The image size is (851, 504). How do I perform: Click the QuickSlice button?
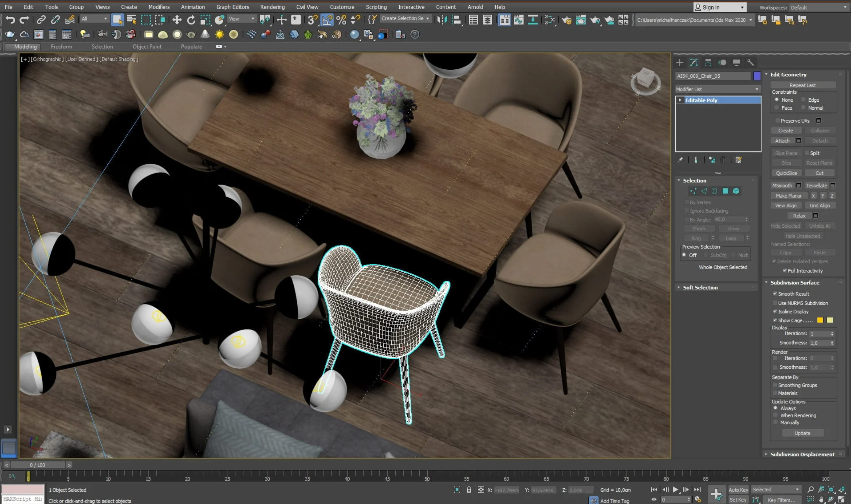[786, 173]
